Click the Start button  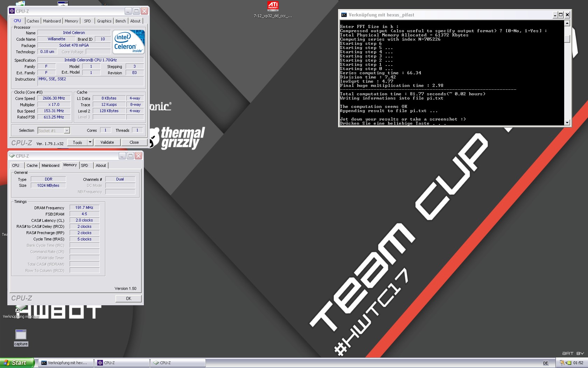pos(17,363)
